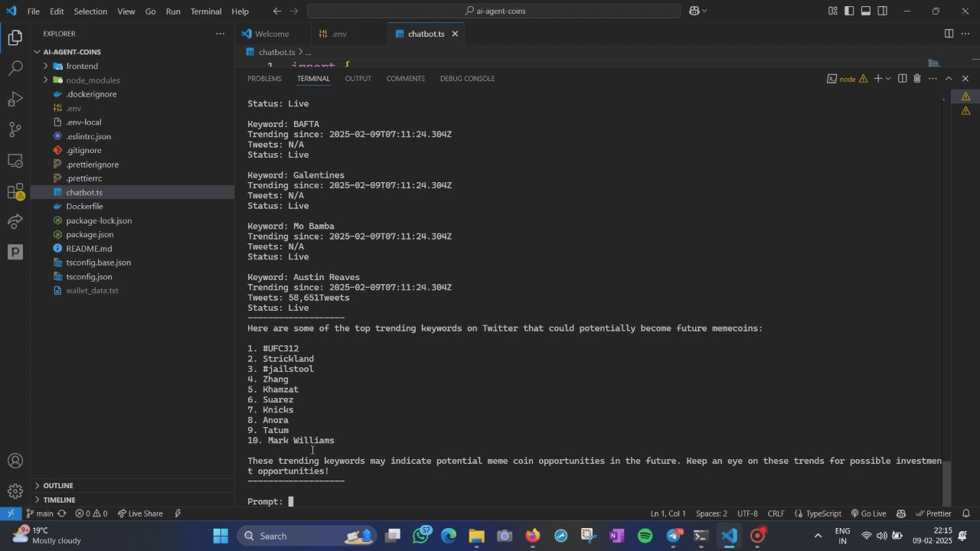The height and width of the screenshot is (551, 980).
Task: Open Manage gear settings menu
Action: [15, 491]
